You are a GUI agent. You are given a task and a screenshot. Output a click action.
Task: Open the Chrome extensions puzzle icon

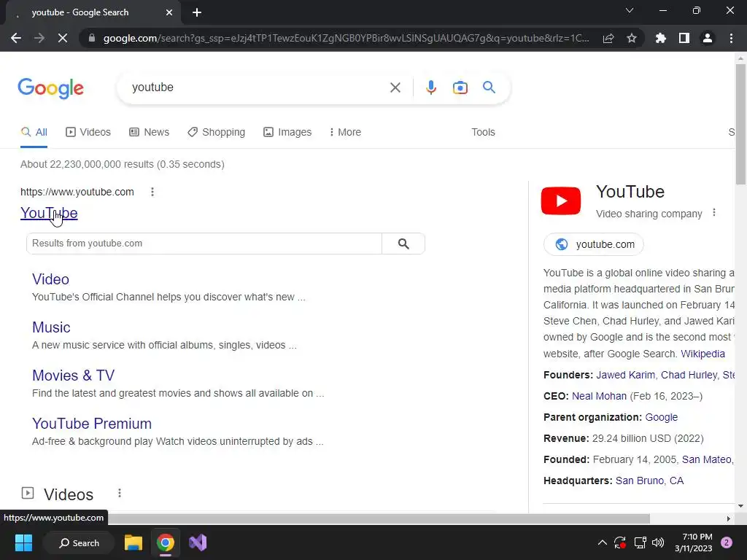tap(661, 38)
